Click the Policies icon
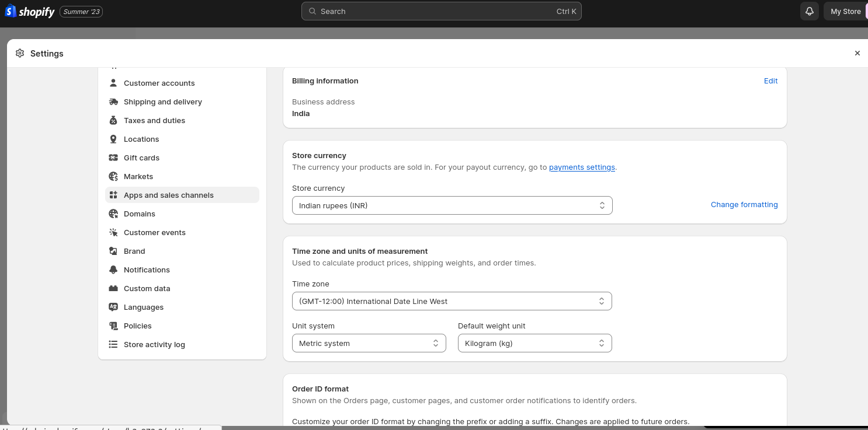Screen dimensions: 868x430 (x=113, y=326)
